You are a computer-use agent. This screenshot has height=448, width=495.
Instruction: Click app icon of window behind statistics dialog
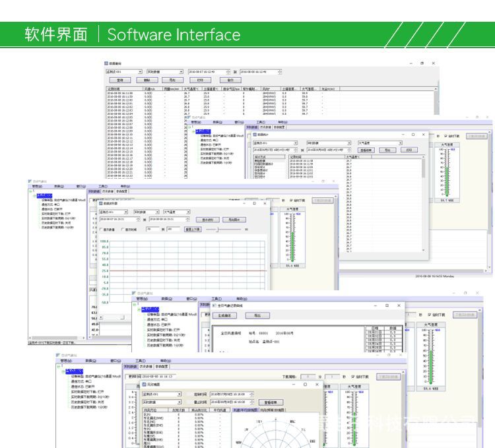point(189,117)
